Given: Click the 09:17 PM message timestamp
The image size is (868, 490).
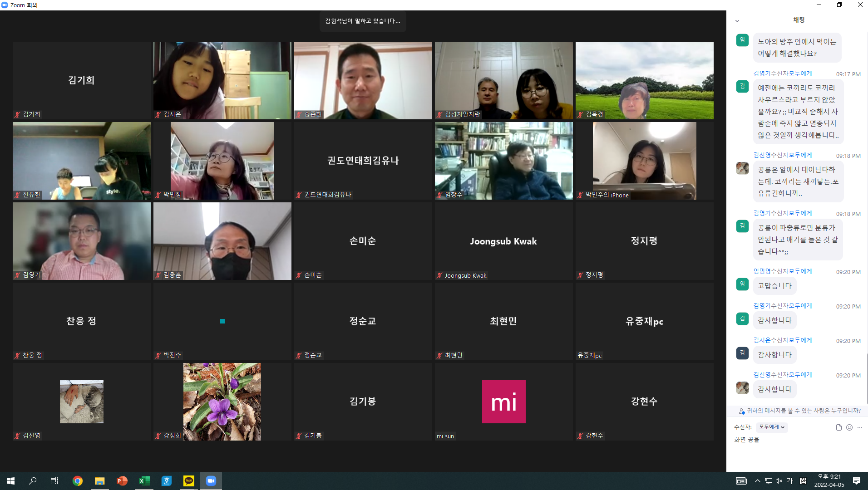Looking at the screenshot, I should 848,74.
